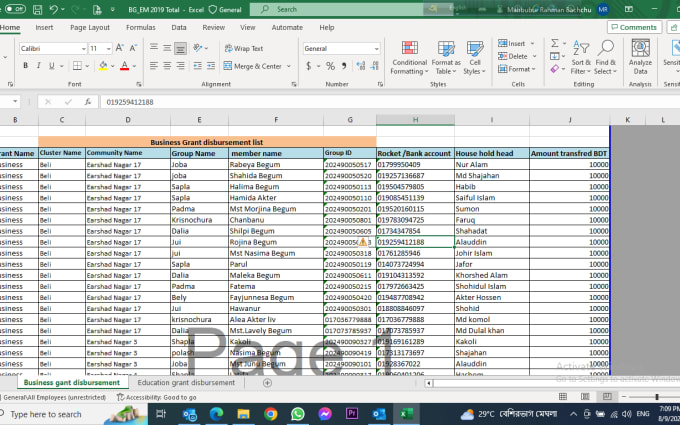Open the Automate tab
This screenshot has width=680, height=425.
(x=287, y=27)
